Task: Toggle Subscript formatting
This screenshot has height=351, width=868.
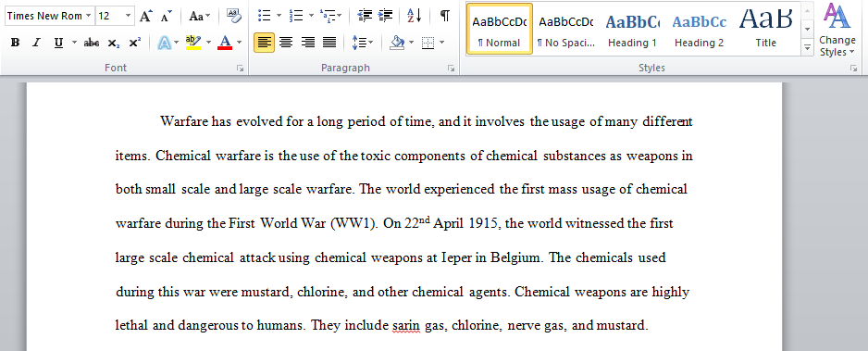Action: pos(114,43)
